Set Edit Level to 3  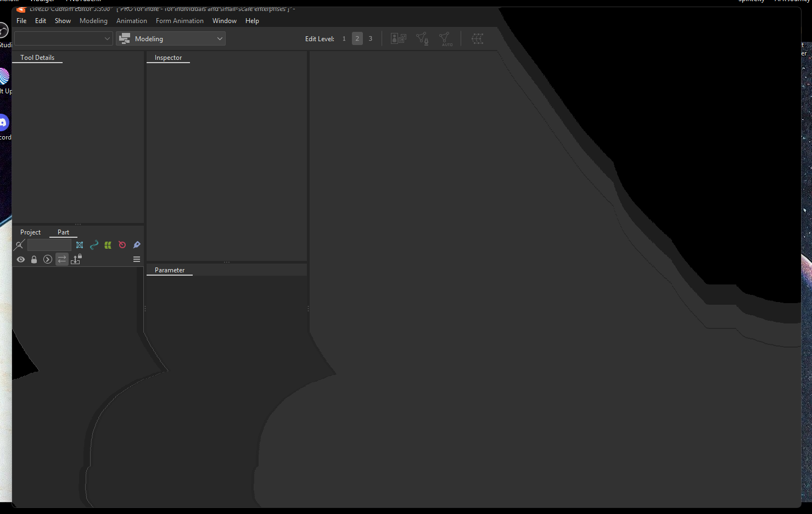click(371, 38)
